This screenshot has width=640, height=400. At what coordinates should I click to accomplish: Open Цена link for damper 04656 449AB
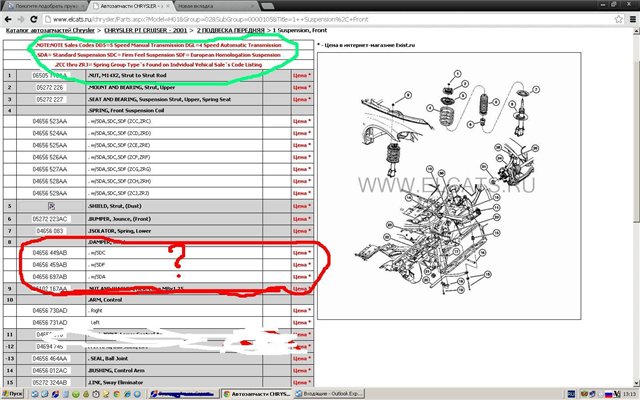click(x=302, y=253)
